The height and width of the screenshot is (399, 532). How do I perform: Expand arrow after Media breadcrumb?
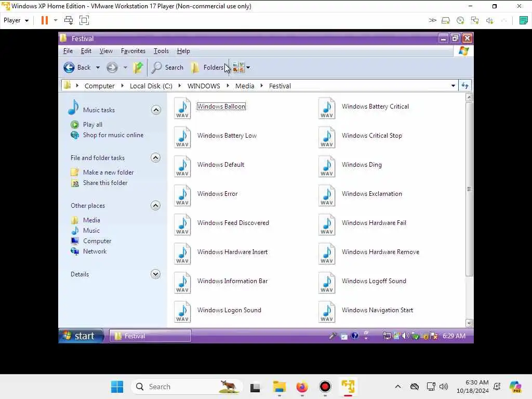[262, 86]
